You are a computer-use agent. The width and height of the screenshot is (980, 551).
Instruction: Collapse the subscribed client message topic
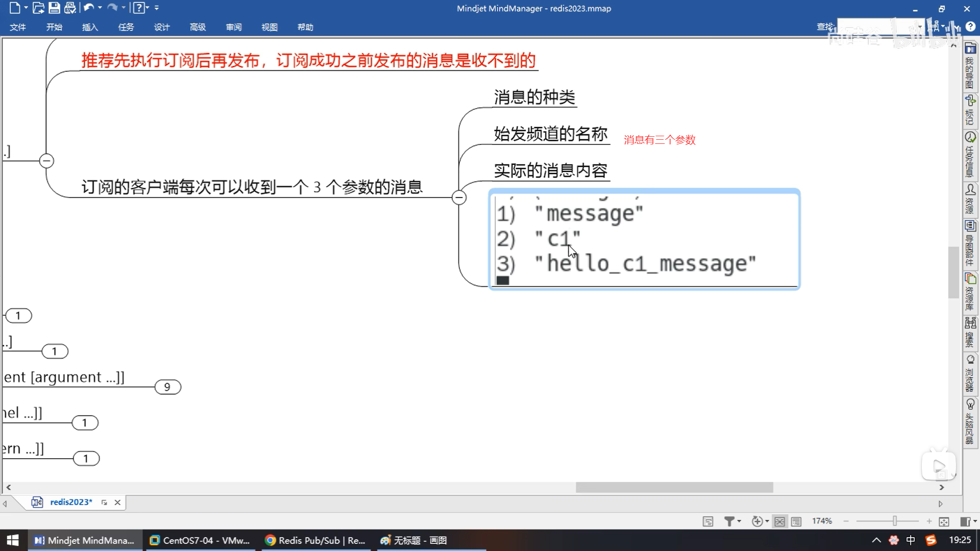[x=459, y=197]
